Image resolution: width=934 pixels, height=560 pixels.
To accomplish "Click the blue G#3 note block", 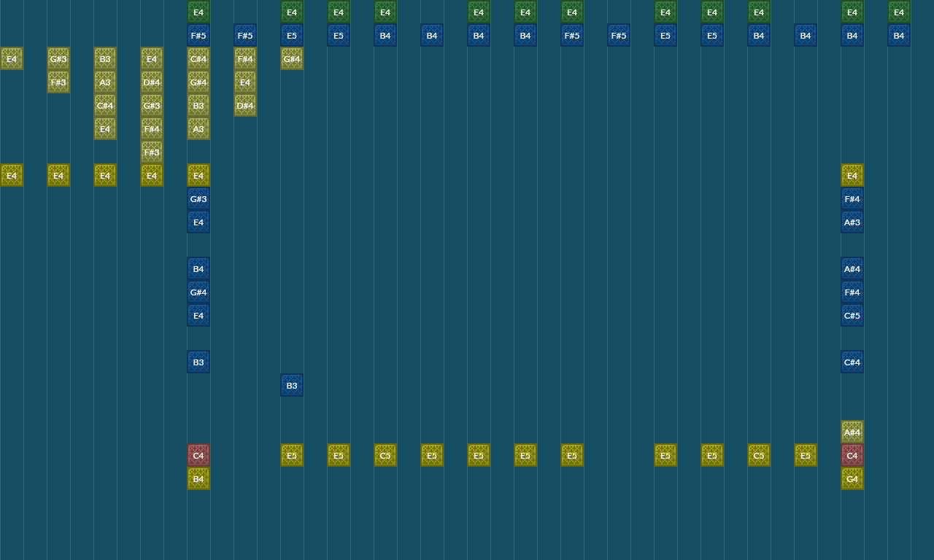I will 198,198.
